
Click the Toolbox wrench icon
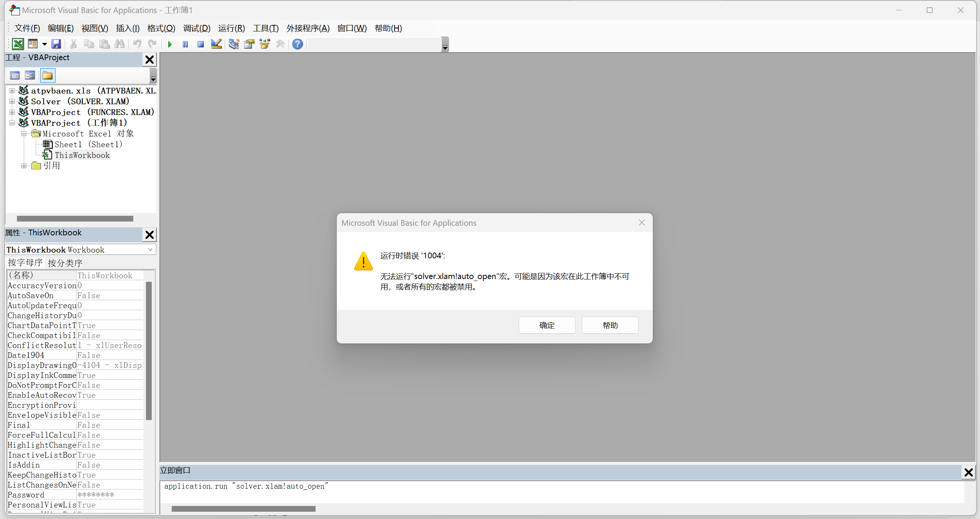coord(280,44)
